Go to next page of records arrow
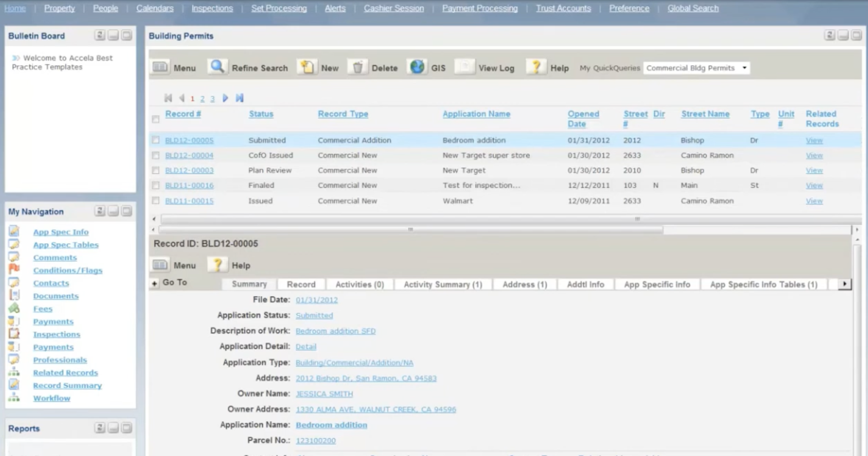This screenshot has height=456, width=868. (x=226, y=98)
